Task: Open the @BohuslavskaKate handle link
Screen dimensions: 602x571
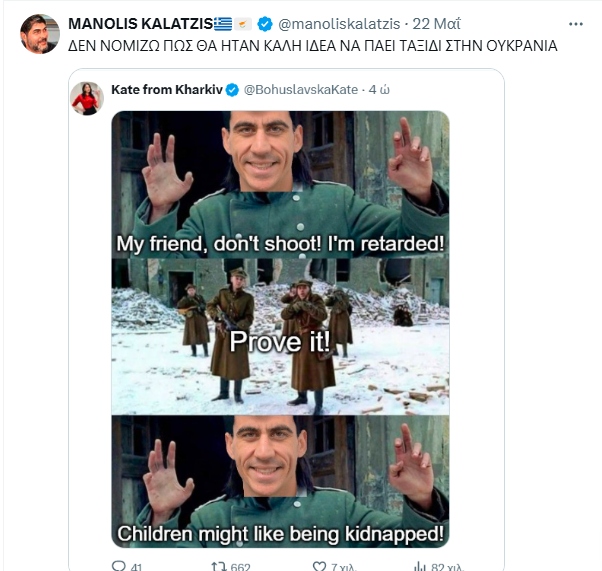Action: (301, 90)
